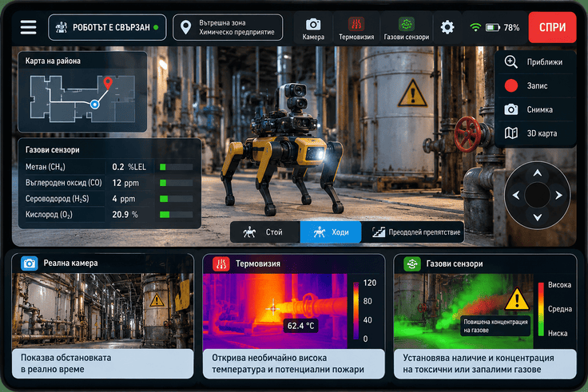Switch to Газови сензори top tab

407,29
